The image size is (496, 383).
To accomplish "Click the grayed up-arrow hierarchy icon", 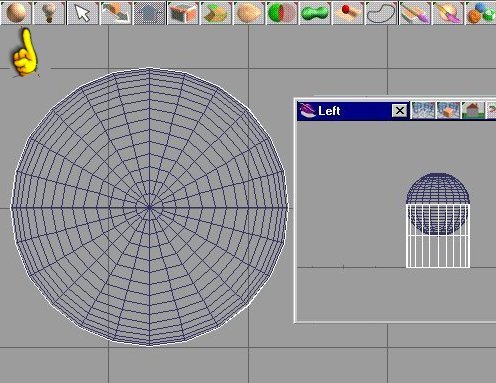I will tap(149, 13).
